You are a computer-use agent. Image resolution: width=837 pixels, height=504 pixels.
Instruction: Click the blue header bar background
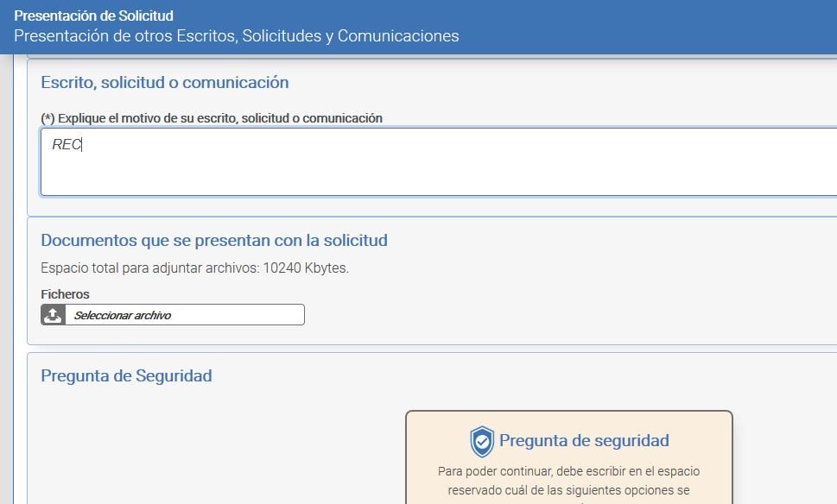click(648, 26)
